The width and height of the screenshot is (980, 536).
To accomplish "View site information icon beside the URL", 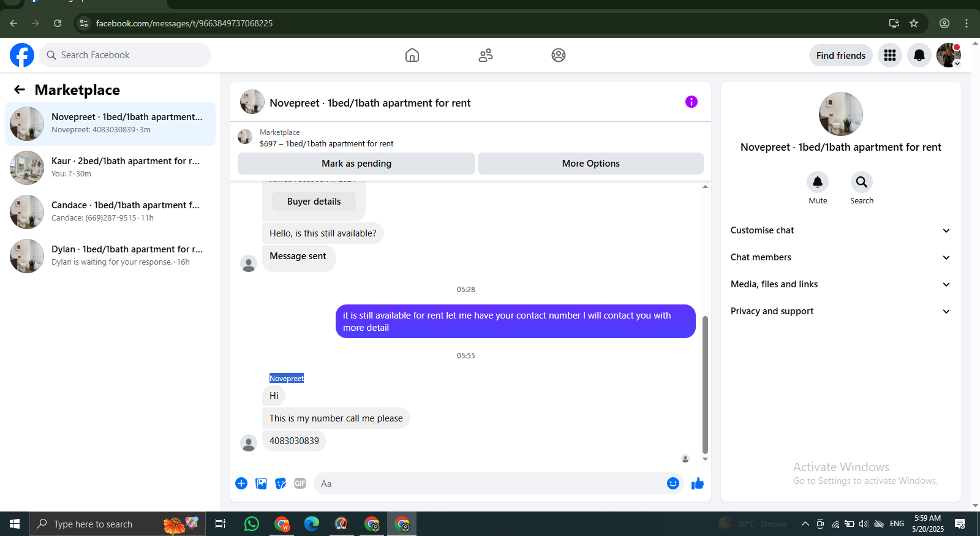I will click(84, 23).
